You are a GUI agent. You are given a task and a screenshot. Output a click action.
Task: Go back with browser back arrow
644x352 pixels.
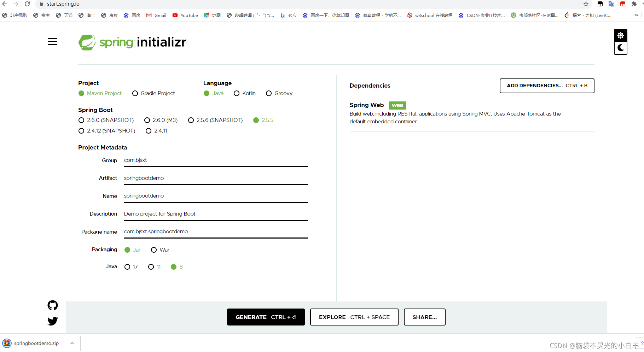coord(5,4)
